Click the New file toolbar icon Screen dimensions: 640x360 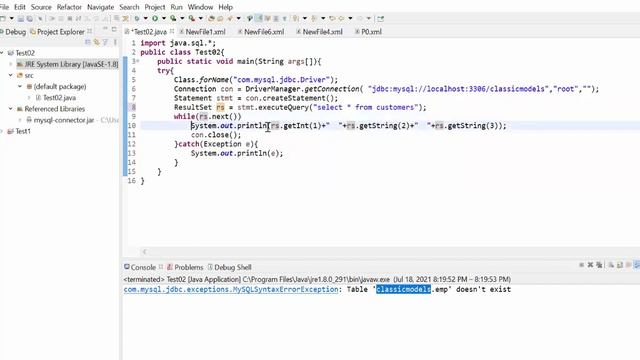coord(3,18)
